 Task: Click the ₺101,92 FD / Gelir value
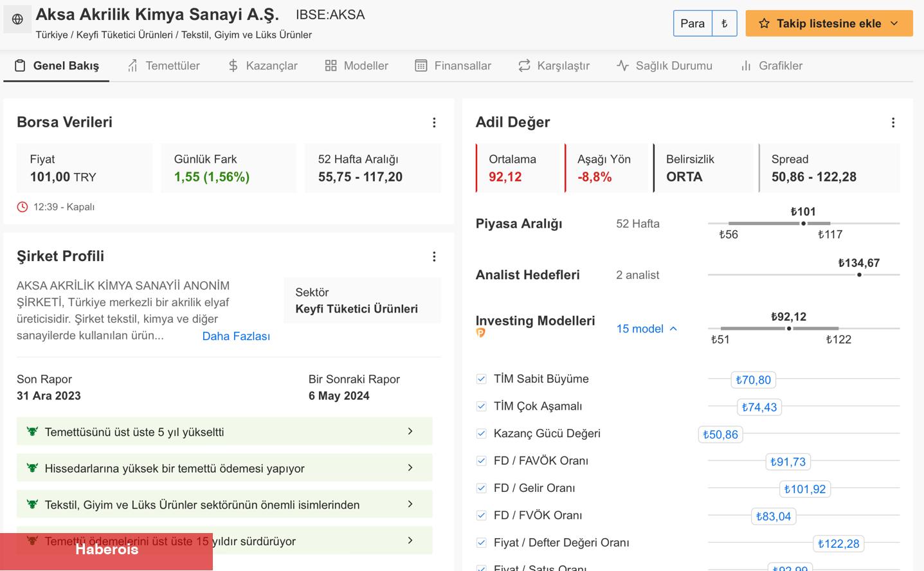click(x=804, y=489)
